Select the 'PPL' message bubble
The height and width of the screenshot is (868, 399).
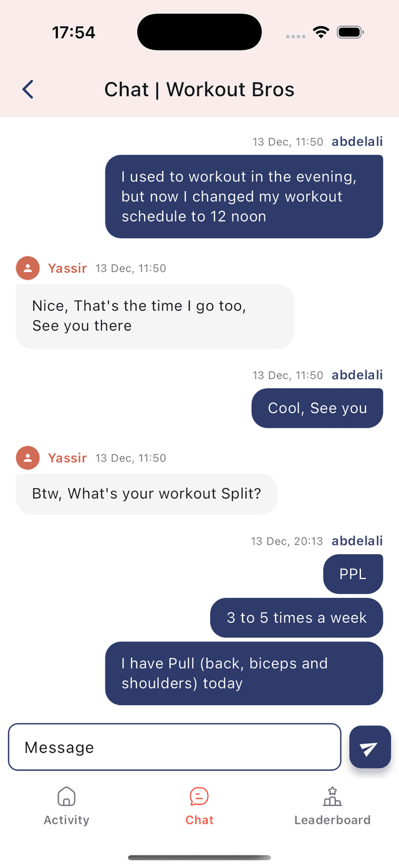click(x=353, y=574)
